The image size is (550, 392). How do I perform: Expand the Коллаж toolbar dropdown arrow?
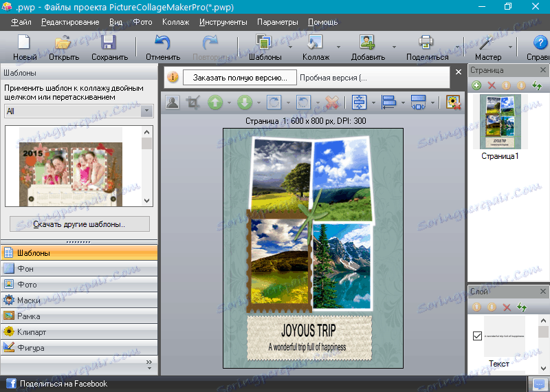tap(338, 47)
